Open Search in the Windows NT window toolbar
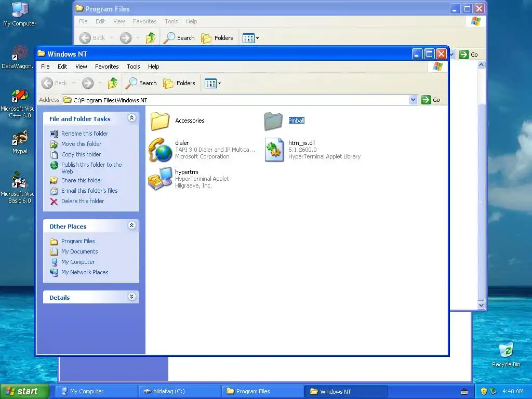This screenshot has height=399, width=532. [141, 83]
